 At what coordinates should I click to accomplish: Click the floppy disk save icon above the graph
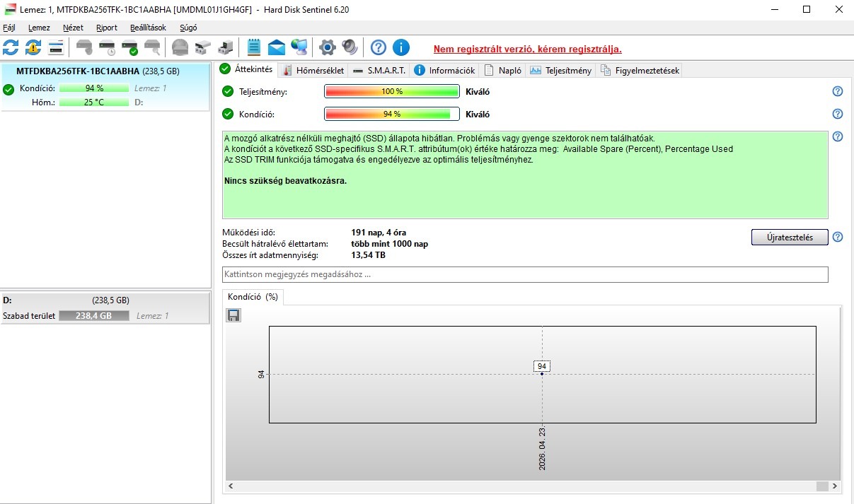(233, 315)
